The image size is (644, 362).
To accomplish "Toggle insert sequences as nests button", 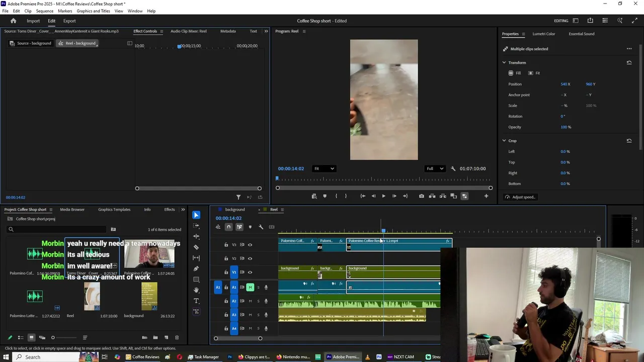I will pyautogui.click(x=218, y=227).
